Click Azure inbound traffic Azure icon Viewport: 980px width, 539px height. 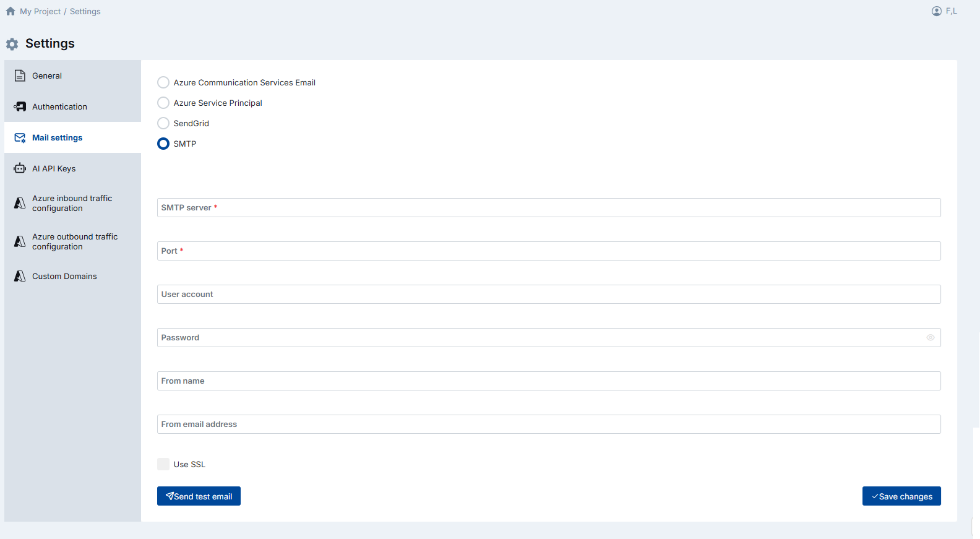coord(20,203)
